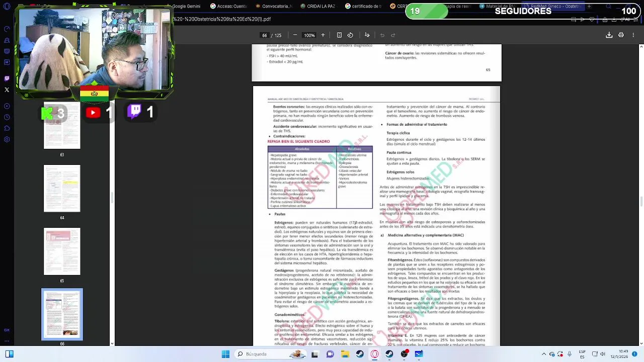
Task: Switch to the Acceso: Cuenta tab
Action: [x=229, y=6]
